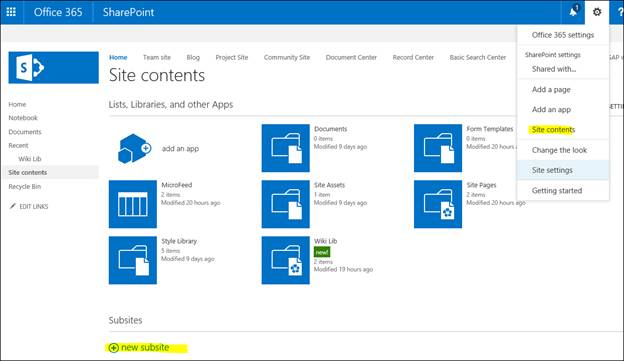Viewport: 624px width, 361px height.
Task: Click the notifications bell icon
Action: (x=573, y=12)
